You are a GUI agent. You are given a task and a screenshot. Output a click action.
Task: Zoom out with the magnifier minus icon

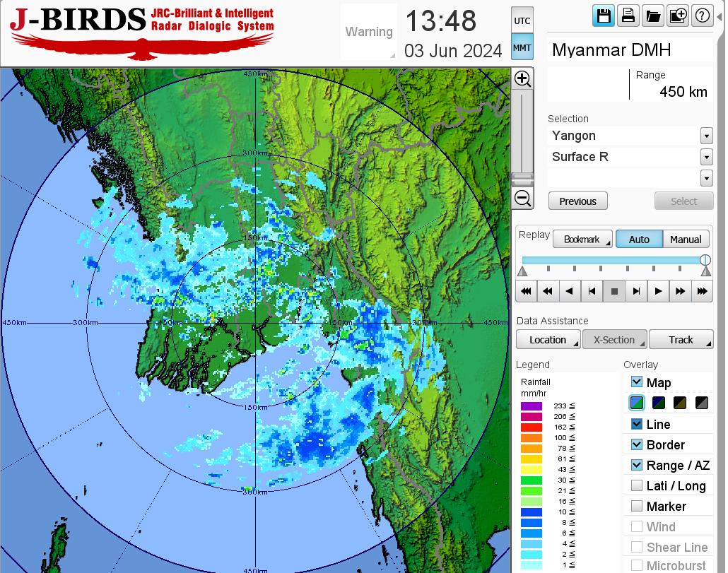click(x=523, y=199)
